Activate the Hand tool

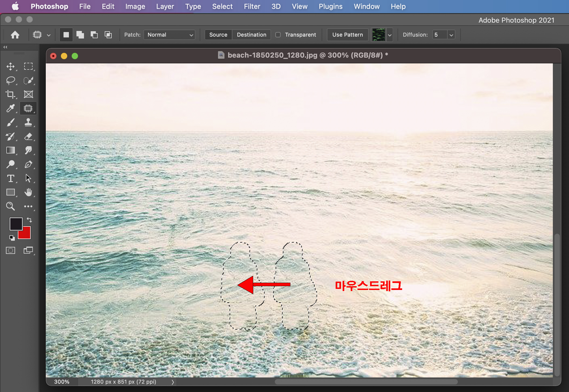pos(28,192)
